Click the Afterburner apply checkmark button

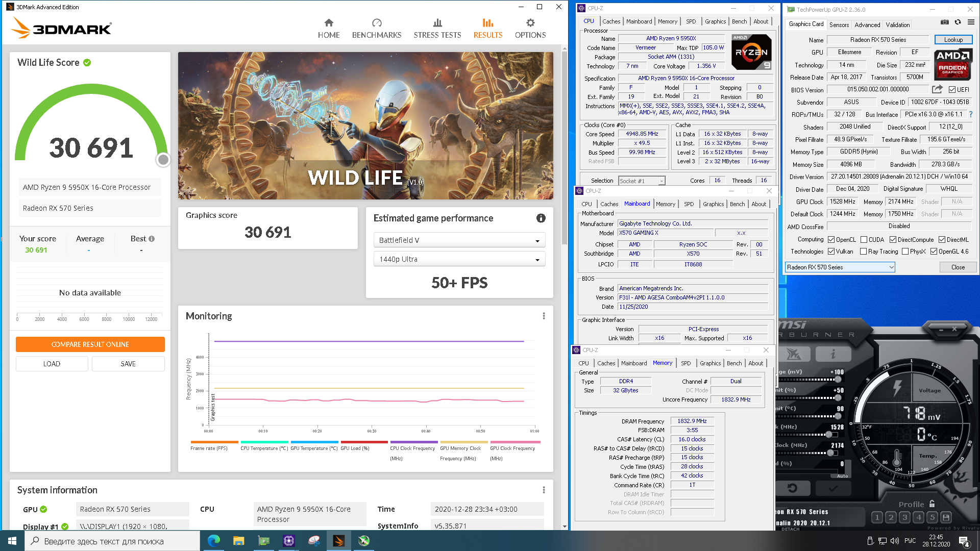click(x=832, y=488)
